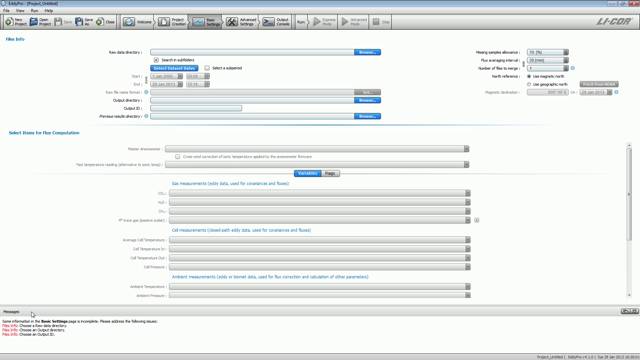Image resolution: width=640 pixels, height=360 pixels.
Task: Open Start date dropdown
Action: 180,76
